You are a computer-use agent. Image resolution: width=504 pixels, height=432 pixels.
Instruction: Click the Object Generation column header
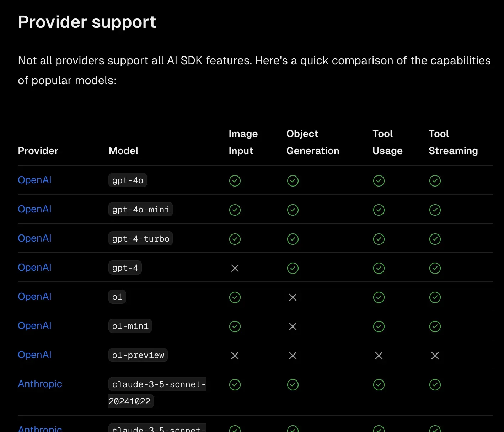[x=313, y=142]
